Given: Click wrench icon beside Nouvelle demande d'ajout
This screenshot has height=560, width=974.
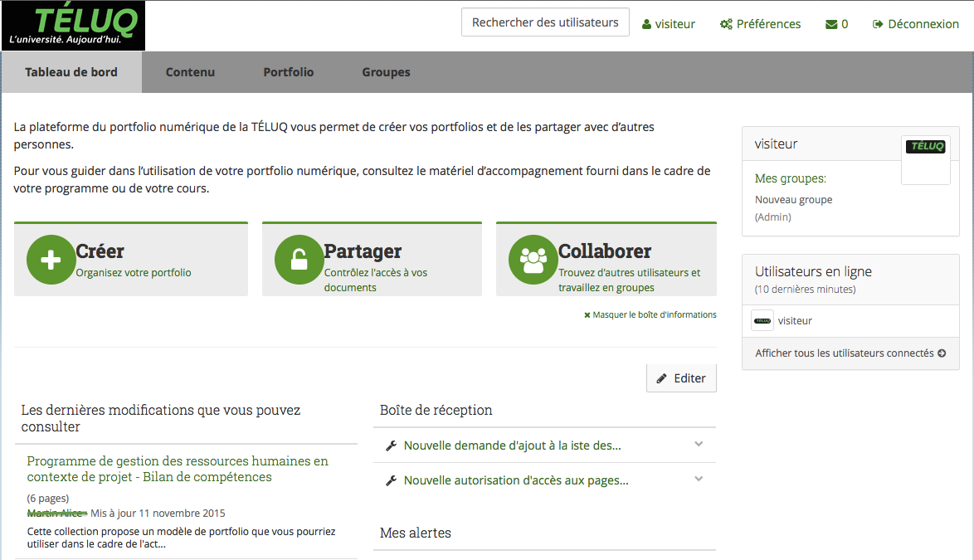Looking at the screenshot, I should (x=392, y=446).
